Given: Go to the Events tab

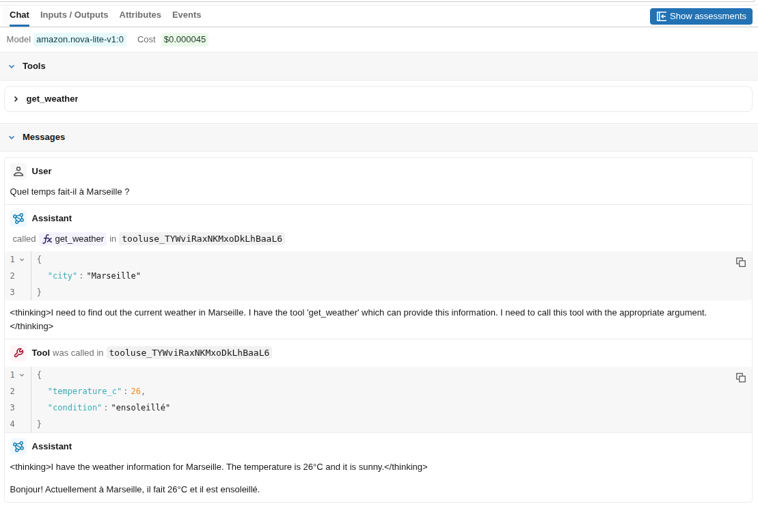Looking at the screenshot, I should (x=187, y=15).
